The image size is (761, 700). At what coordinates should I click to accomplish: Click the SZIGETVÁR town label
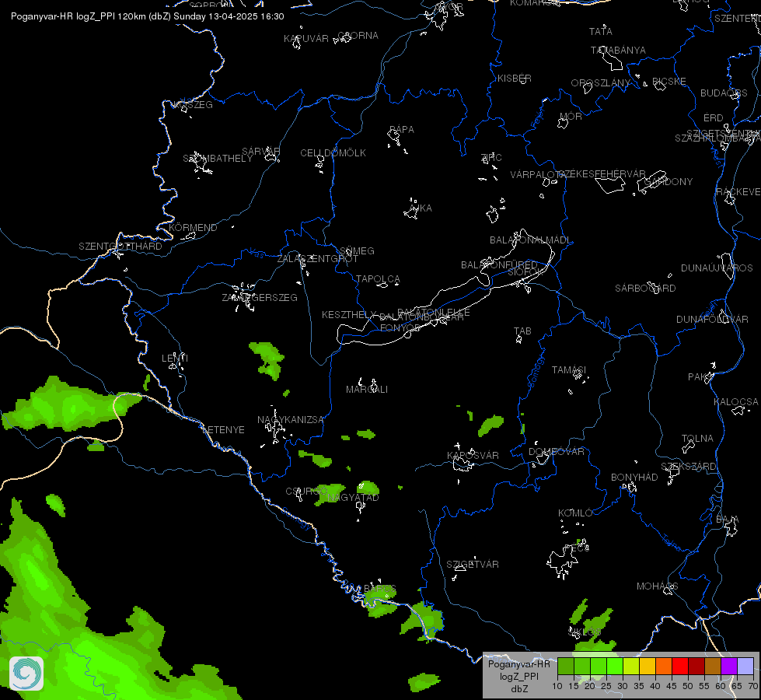tap(473, 565)
